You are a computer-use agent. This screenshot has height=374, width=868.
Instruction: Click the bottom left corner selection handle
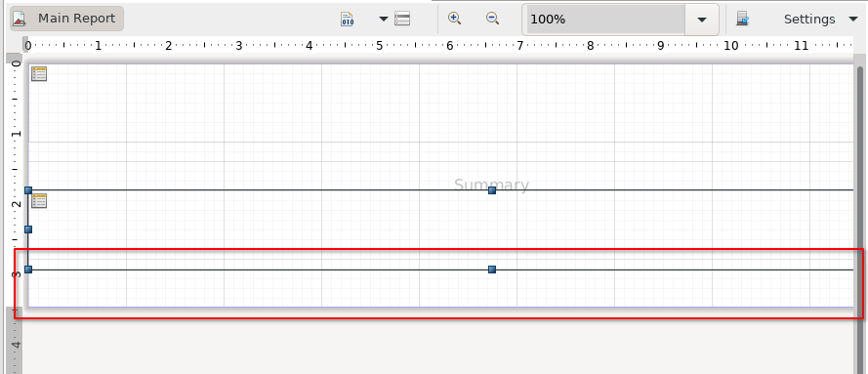[28, 270]
